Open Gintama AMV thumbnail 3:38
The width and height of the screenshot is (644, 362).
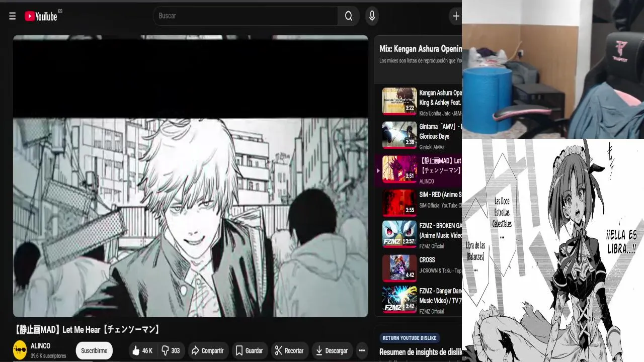[x=399, y=135]
